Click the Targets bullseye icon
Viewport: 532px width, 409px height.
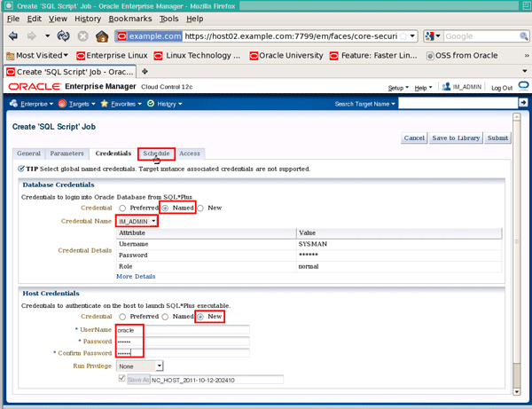(x=62, y=104)
